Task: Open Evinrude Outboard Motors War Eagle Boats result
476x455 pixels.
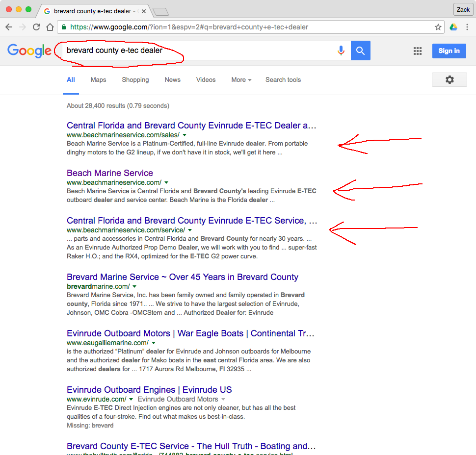Action: (190, 333)
